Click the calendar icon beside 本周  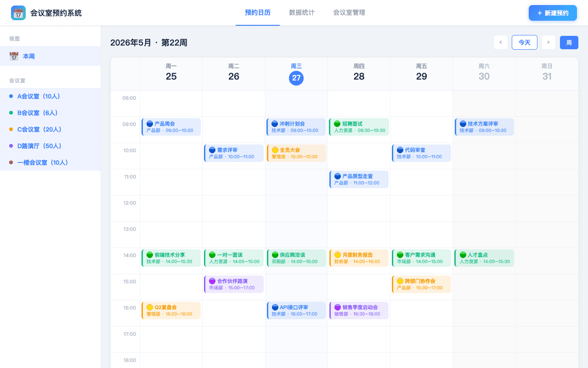click(14, 56)
